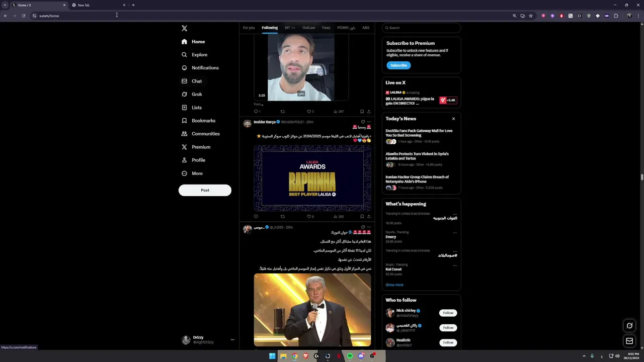Like the Insider Barça post

[309, 217]
